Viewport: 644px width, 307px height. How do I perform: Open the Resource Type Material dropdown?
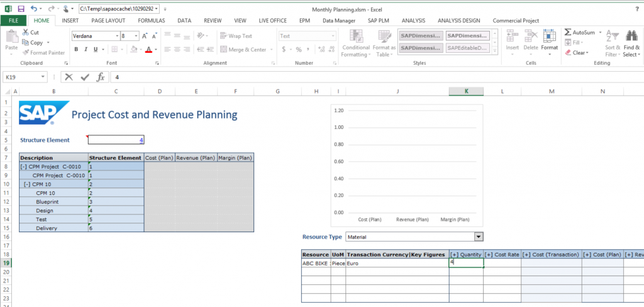click(x=479, y=237)
